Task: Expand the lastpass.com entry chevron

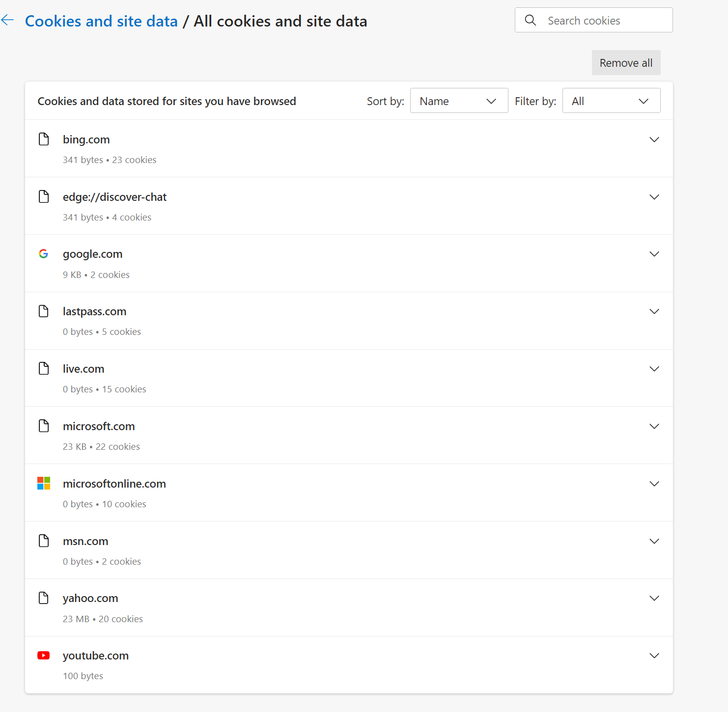Action: [654, 311]
